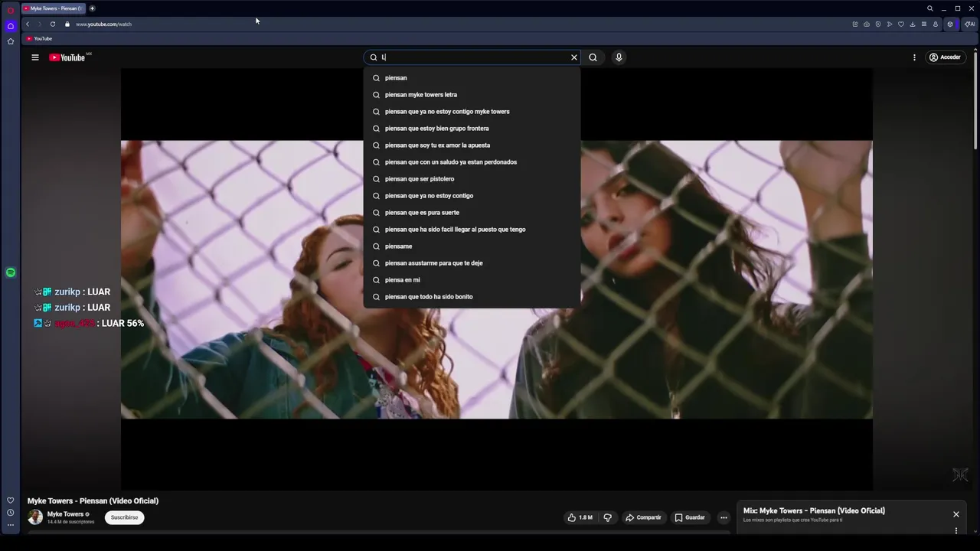Show site security lock info
The width and height of the screenshot is (980, 551).
[x=67, y=24]
